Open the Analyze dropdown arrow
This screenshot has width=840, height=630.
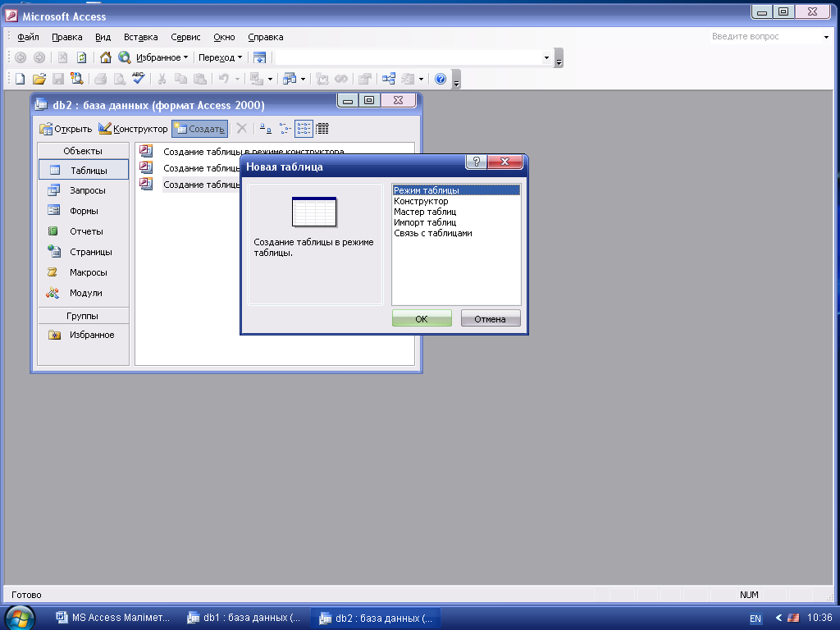[x=304, y=80]
